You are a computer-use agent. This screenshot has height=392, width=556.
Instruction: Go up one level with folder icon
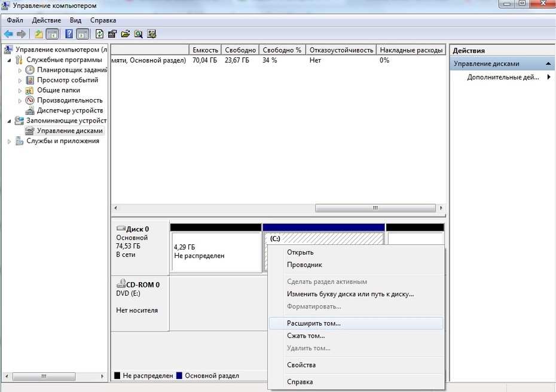[x=39, y=34]
